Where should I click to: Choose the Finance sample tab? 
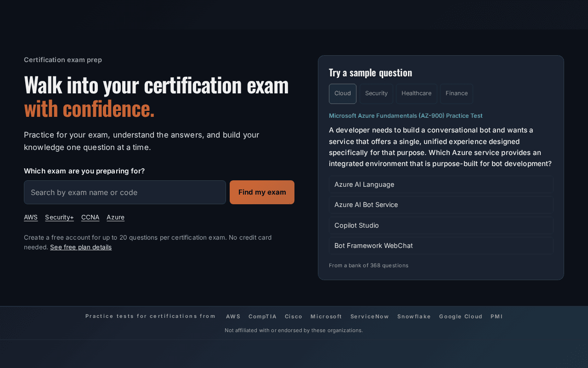point(457,93)
